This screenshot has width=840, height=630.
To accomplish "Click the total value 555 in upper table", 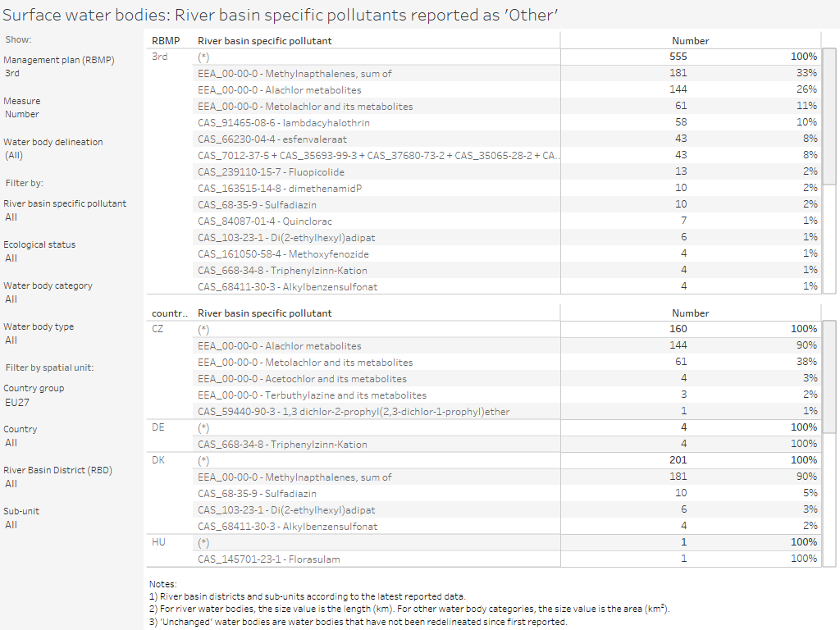I will tap(678, 57).
